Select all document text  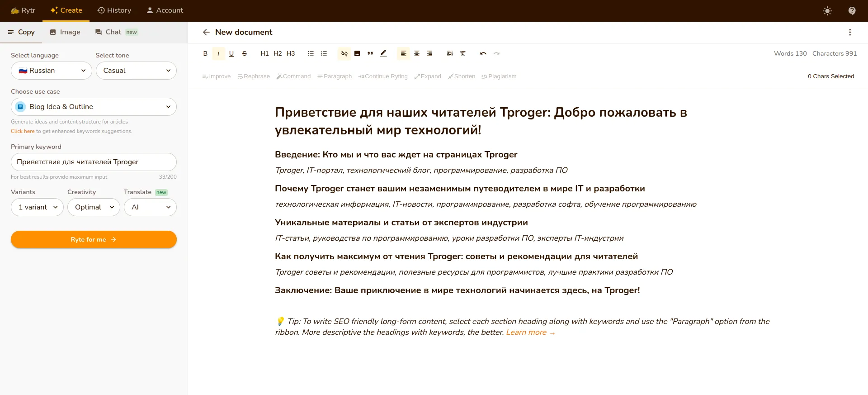pos(450,53)
